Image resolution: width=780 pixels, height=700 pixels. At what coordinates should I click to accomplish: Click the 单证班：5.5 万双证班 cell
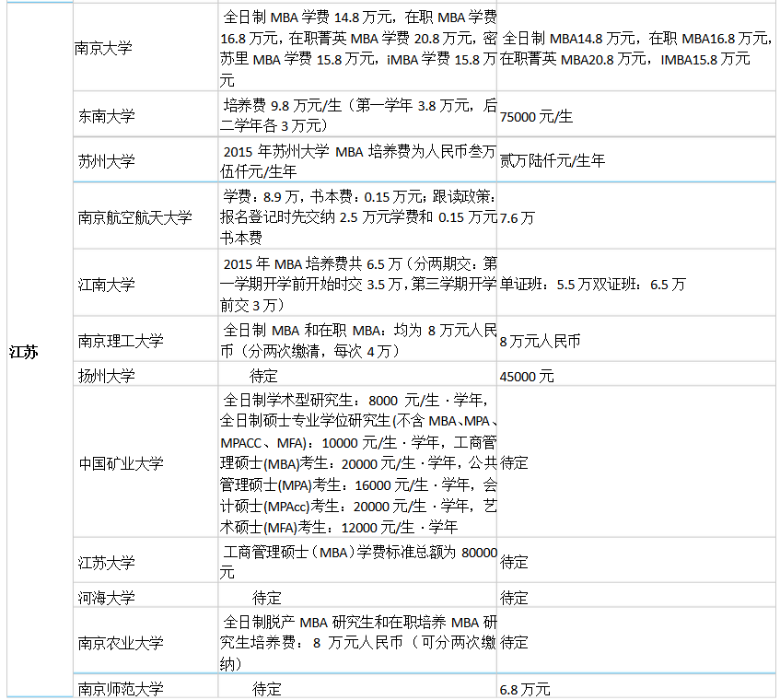[635, 283]
